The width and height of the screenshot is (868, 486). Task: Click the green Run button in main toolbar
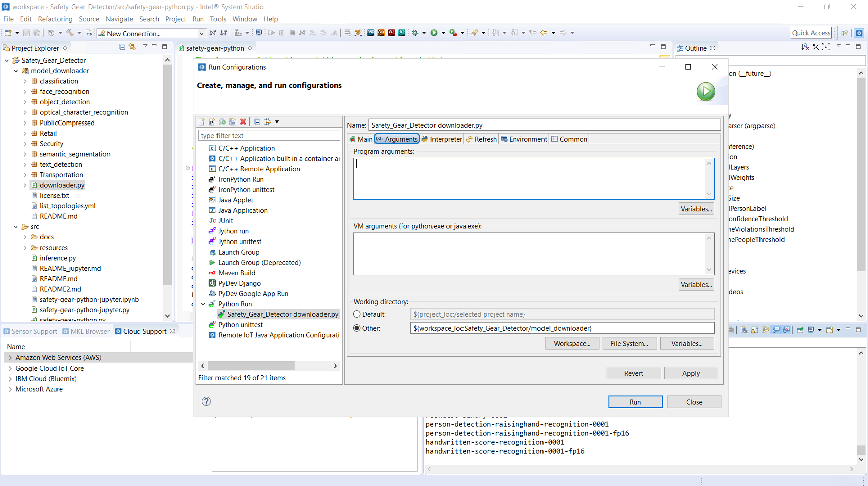[434, 33]
